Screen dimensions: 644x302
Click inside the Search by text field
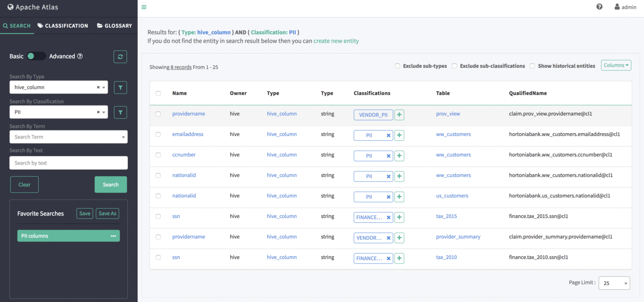(x=68, y=163)
